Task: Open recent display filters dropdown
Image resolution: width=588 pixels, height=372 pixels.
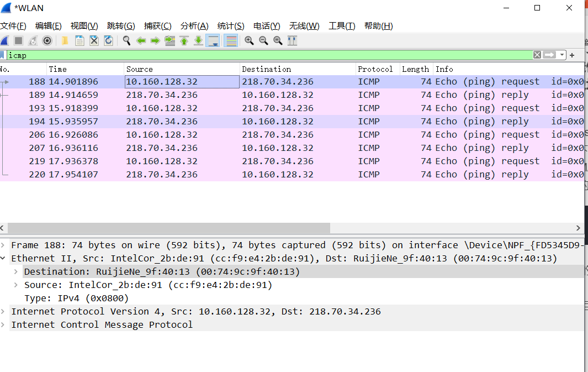Action: click(x=561, y=55)
